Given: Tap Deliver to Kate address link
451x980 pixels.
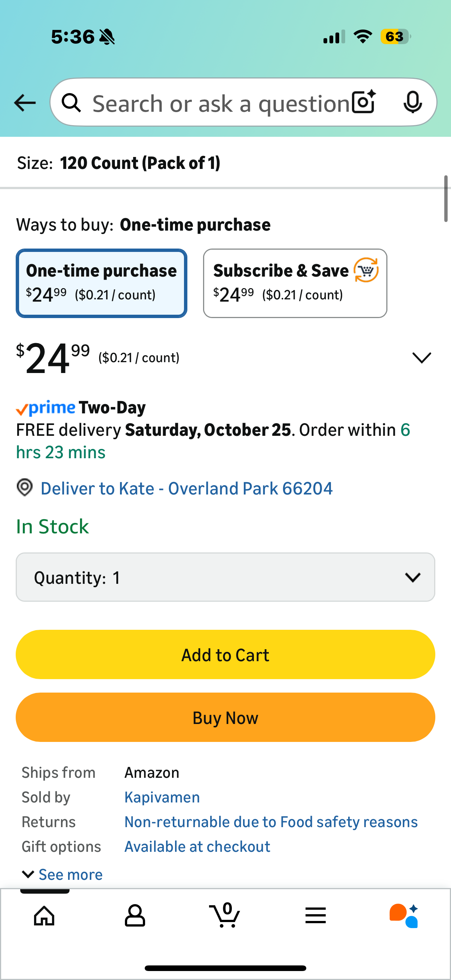Looking at the screenshot, I should tap(187, 489).
